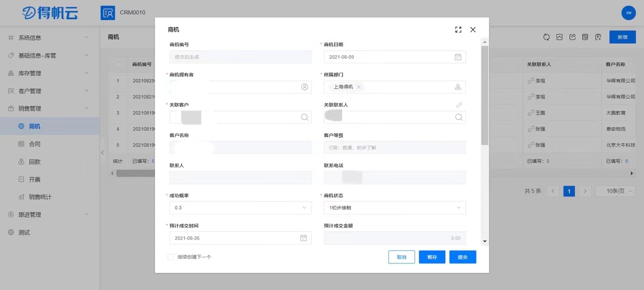Open the 商机状态 dropdown
Viewport: 644px width, 290px height.
(x=458, y=208)
